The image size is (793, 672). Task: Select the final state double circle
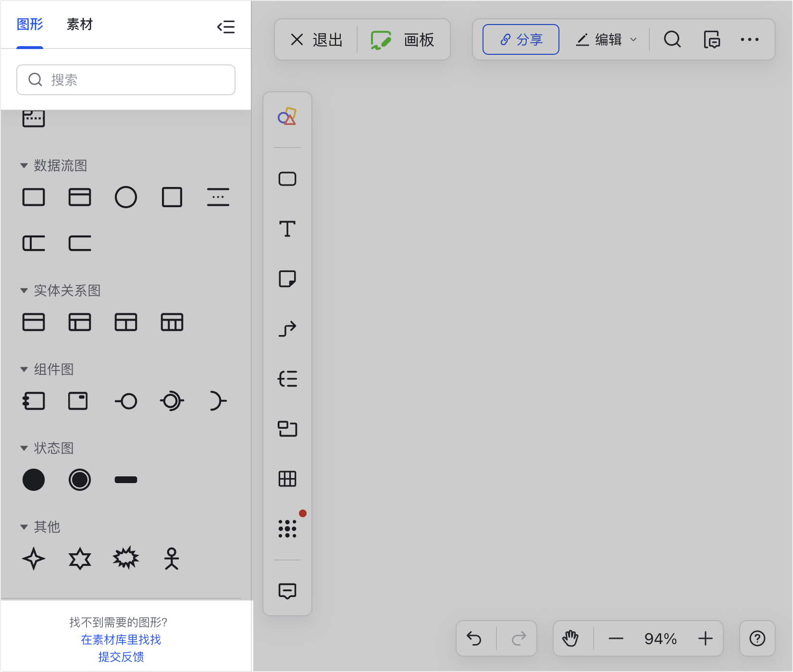coord(80,480)
